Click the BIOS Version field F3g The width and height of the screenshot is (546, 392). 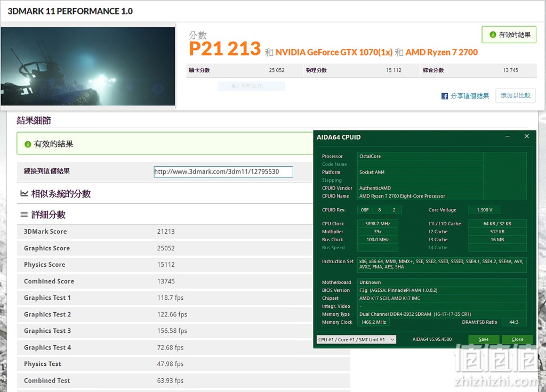441,290
